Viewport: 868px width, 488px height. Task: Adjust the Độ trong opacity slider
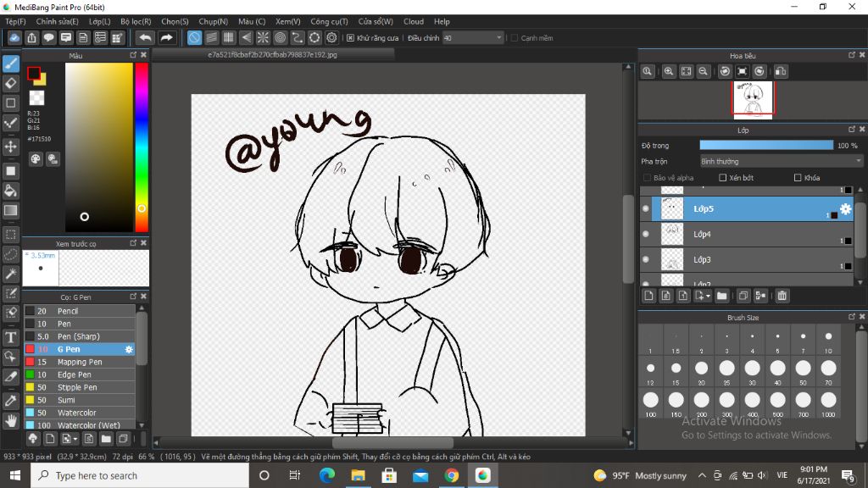coord(766,145)
